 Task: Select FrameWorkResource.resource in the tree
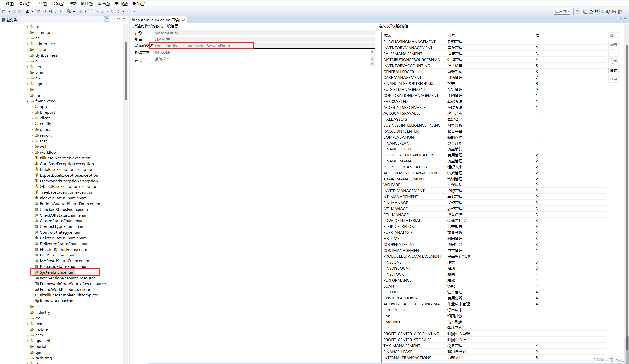point(67,290)
